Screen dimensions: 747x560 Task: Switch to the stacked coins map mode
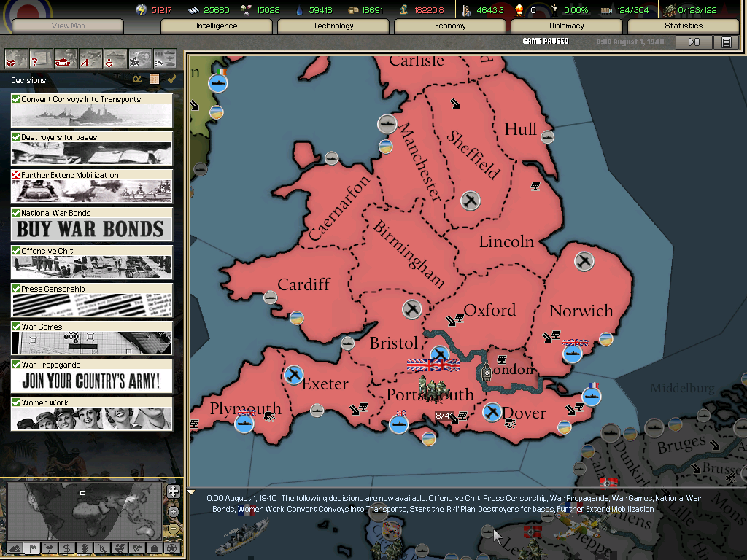(x=85, y=548)
